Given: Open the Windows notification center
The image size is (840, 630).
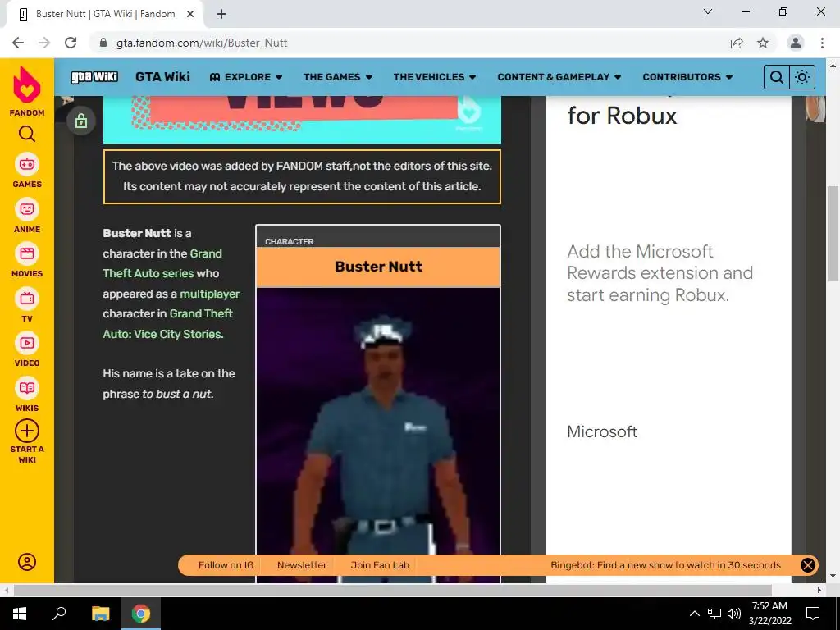Looking at the screenshot, I should tap(813, 614).
